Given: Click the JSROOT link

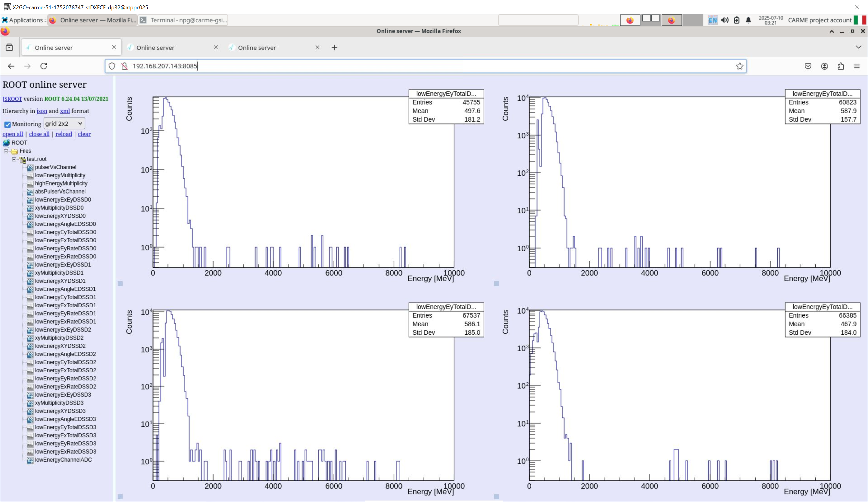Looking at the screenshot, I should [x=12, y=99].
